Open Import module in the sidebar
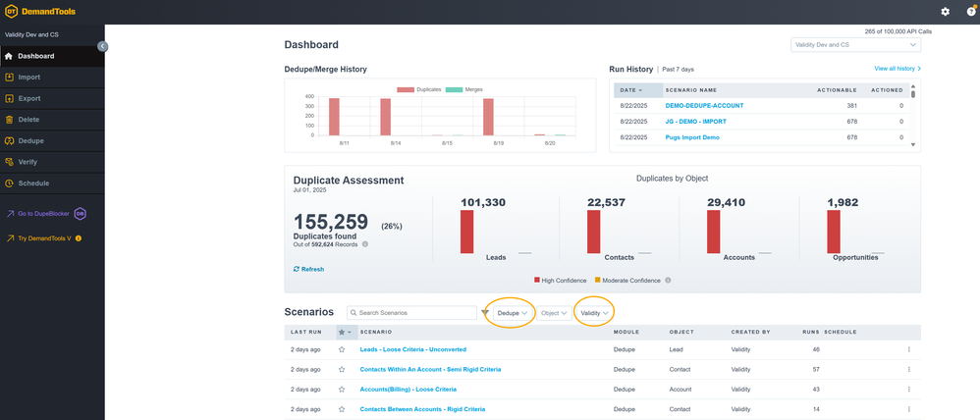 pyautogui.click(x=52, y=78)
